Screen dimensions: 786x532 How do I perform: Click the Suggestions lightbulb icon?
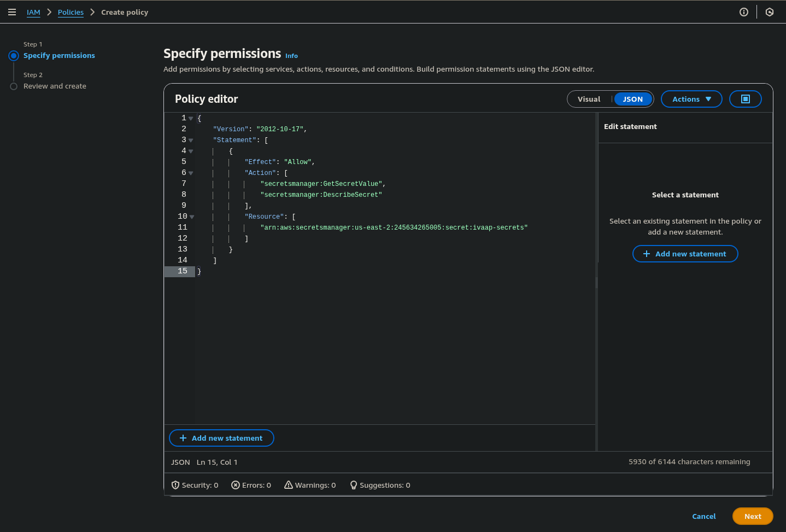tap(353, 485)
